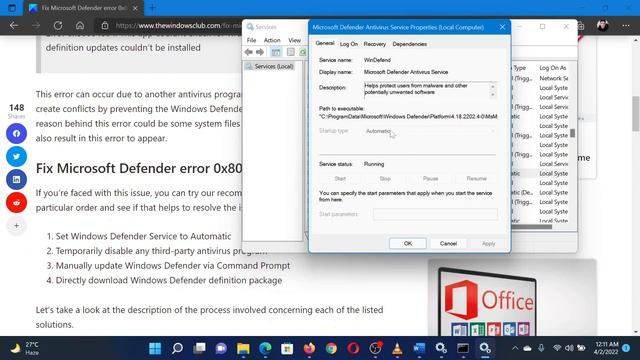The width and height of the screenshot is (640, 360).
Task: Open Microsoft Word from taskbar
Action: coord(419,348)
